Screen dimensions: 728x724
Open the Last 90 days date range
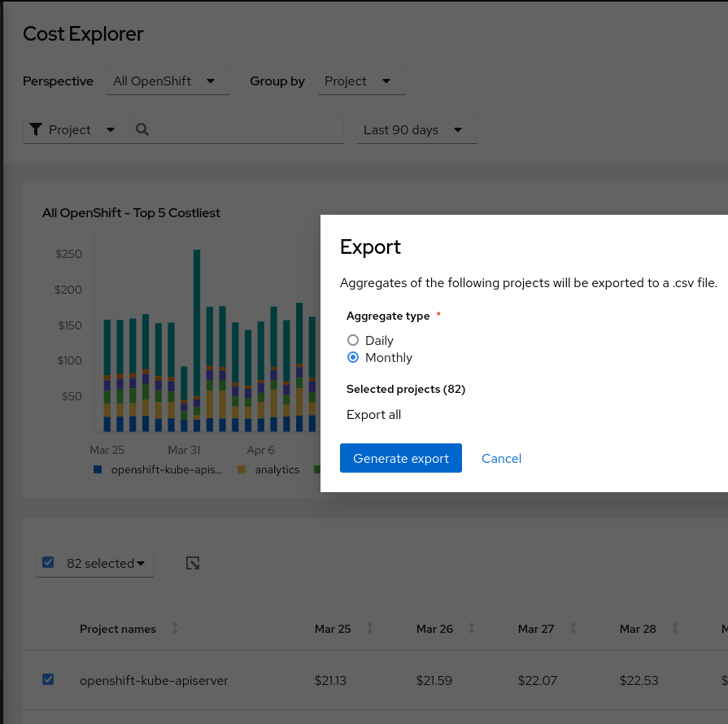coord(416,130)
